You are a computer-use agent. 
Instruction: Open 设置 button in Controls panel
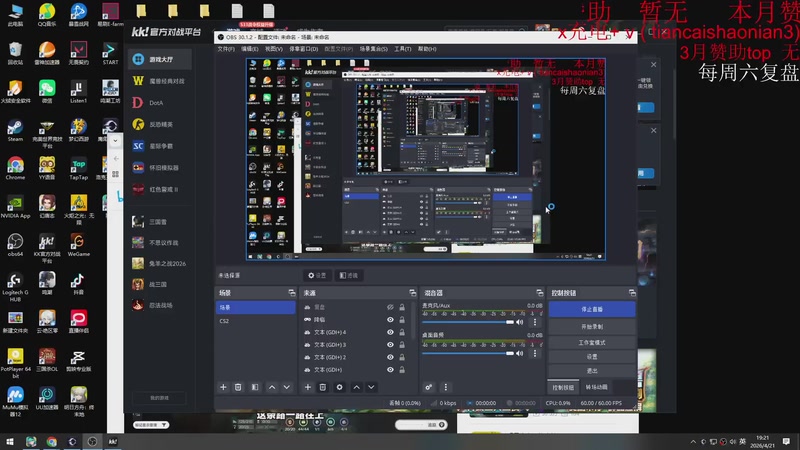click(x=592, y=357)
